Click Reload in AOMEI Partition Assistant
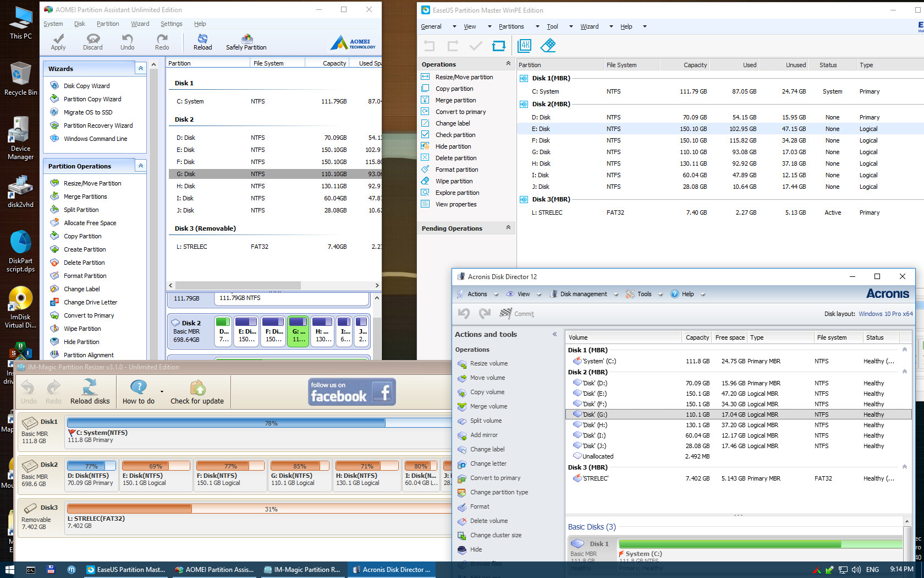924x578 pixels. (202, 42)
